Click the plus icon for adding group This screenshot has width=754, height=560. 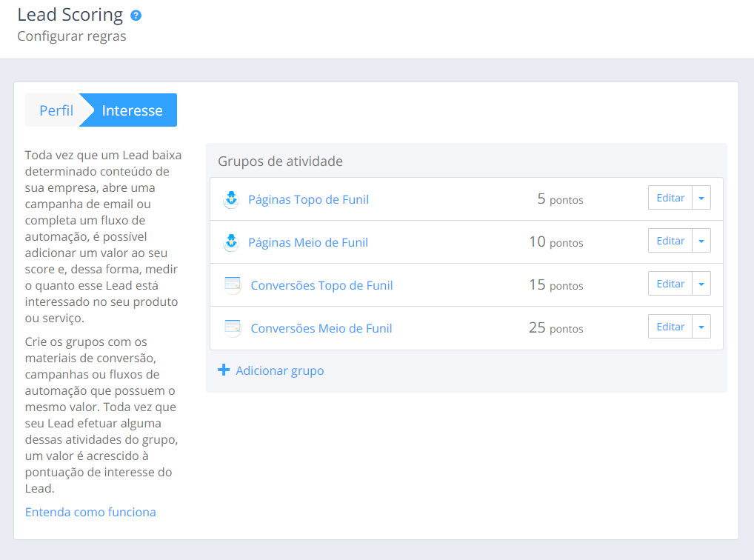click(x=224, y=370)
